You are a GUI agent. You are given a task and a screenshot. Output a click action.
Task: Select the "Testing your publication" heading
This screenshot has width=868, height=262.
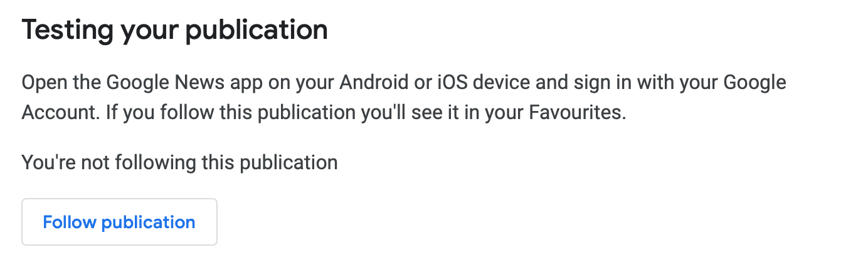(x=175, y=31)
